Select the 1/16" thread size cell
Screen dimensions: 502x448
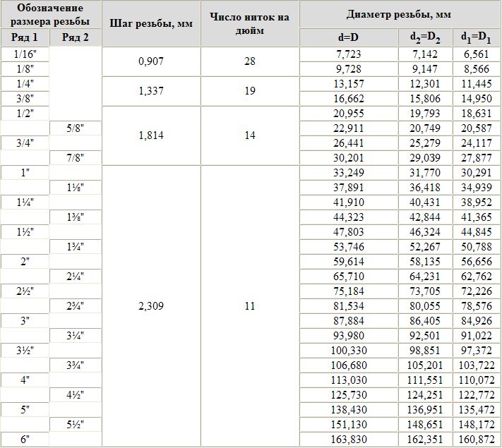tap(25, 54)
